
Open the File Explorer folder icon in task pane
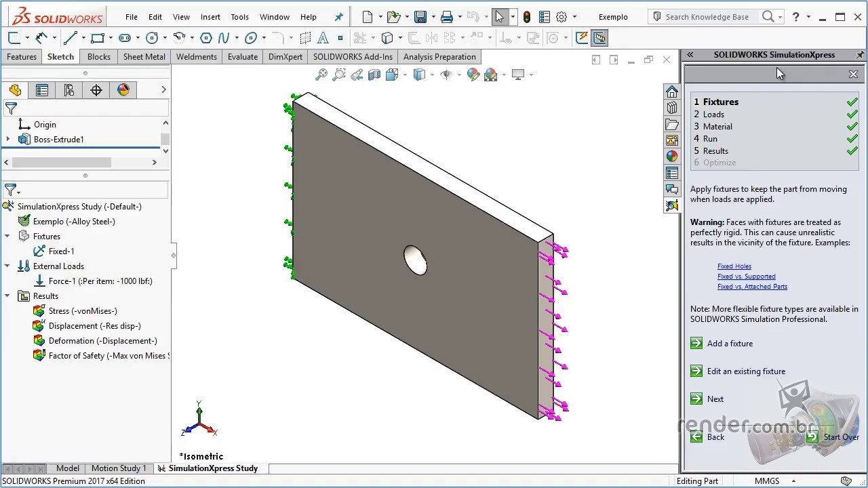coord(672,124)
